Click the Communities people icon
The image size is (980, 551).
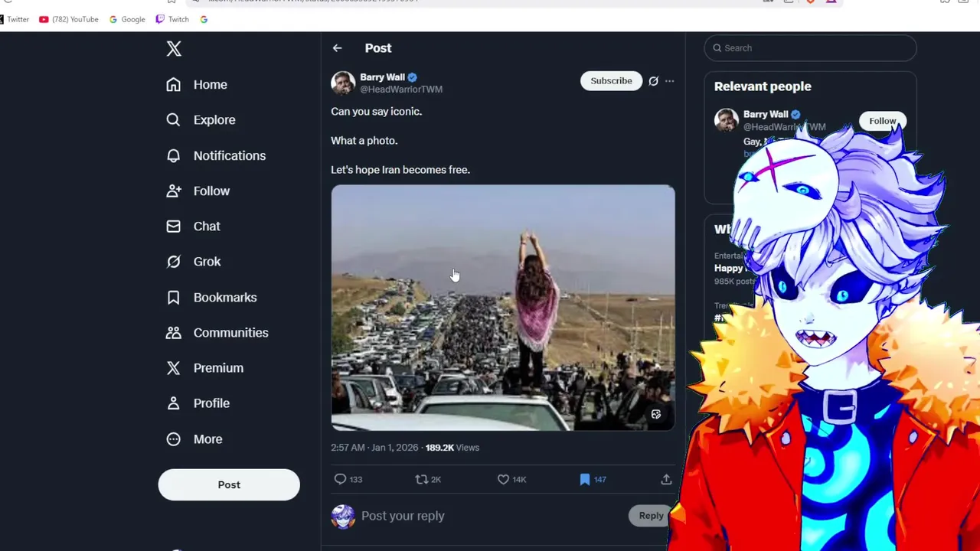click(x=174, y=332)
